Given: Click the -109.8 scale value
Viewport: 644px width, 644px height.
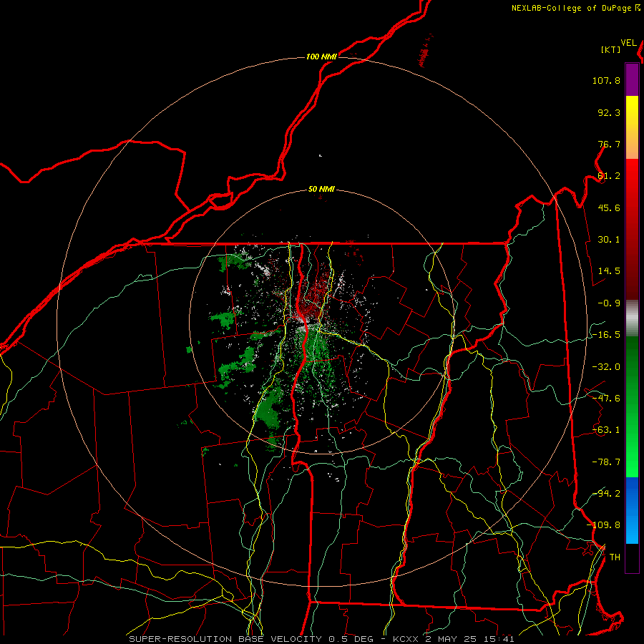Looking at the screenshot, I should (x=604, y=525).
